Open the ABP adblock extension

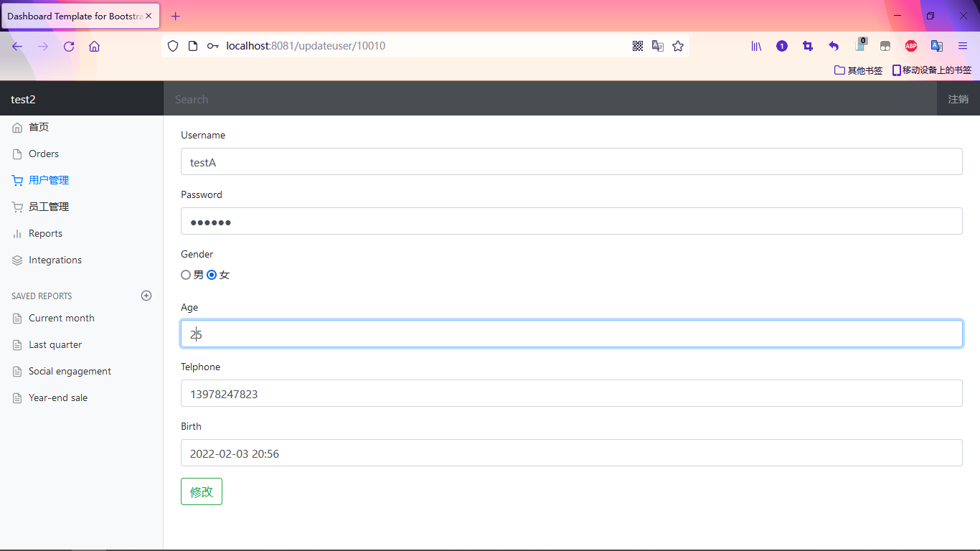(911, 46)
